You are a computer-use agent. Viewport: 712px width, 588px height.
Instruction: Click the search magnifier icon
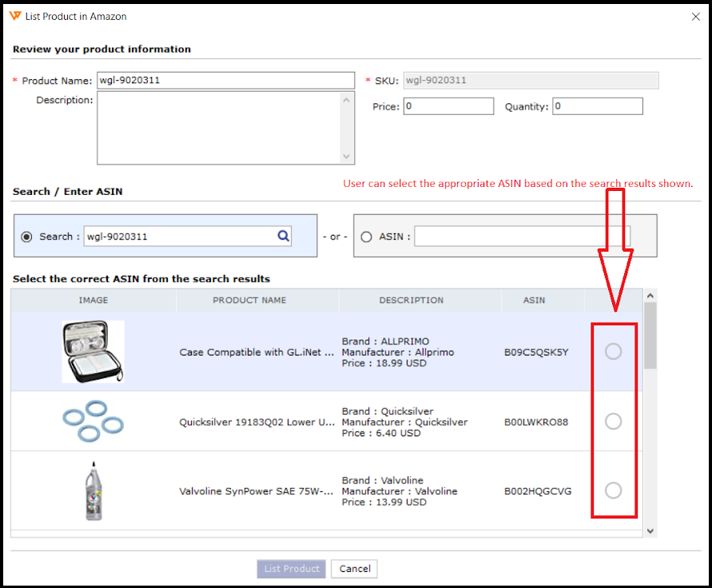pos(283,236)
